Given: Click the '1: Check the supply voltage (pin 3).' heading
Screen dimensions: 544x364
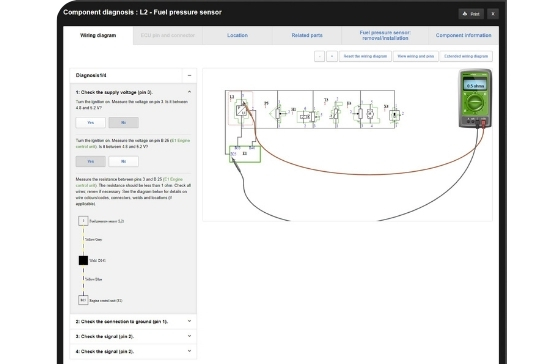Looking at the screenshot, I should (x=114, y=92).
